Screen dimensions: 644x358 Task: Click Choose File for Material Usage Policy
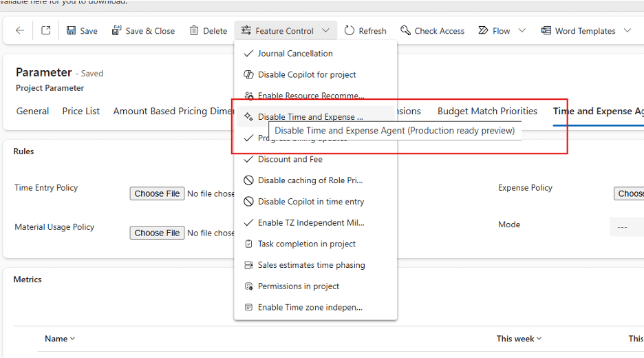click(158, 233)
